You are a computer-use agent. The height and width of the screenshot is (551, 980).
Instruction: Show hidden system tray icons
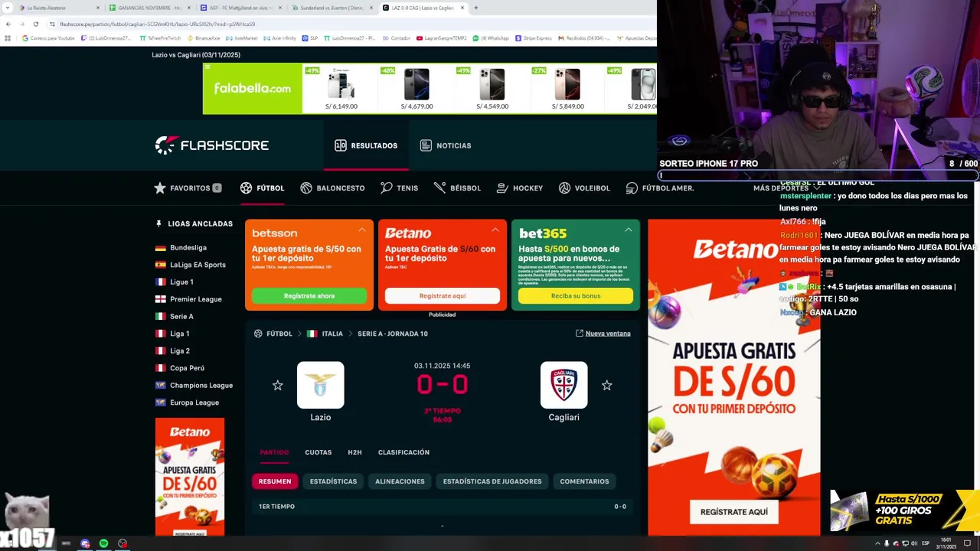(x=877, y=543)
